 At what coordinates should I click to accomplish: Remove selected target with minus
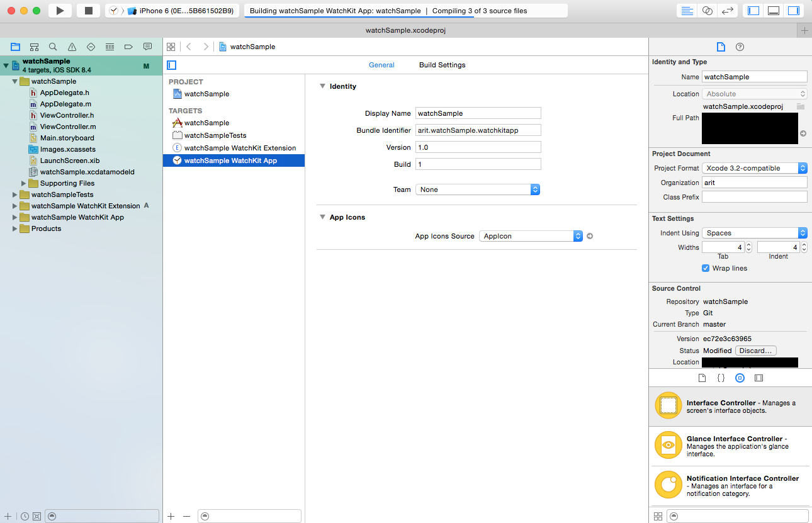click(186, 516)
